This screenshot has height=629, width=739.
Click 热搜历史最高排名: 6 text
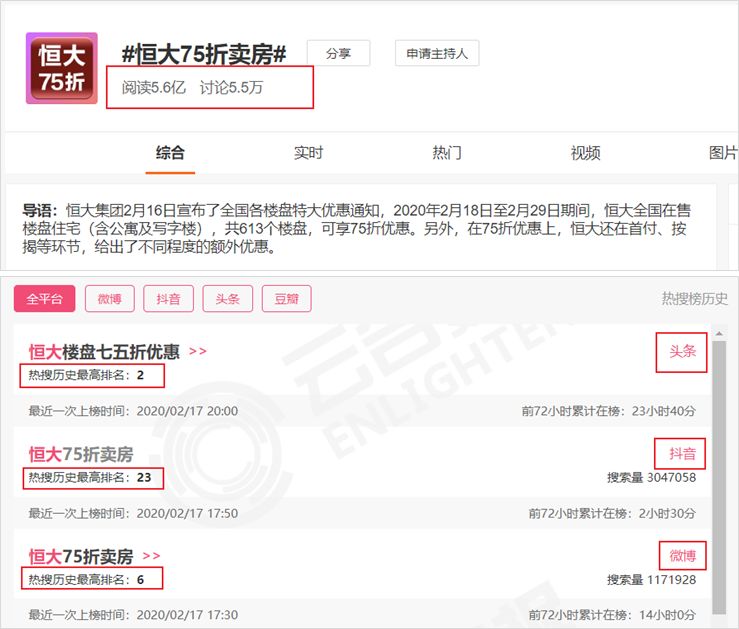tap(86, 580)
